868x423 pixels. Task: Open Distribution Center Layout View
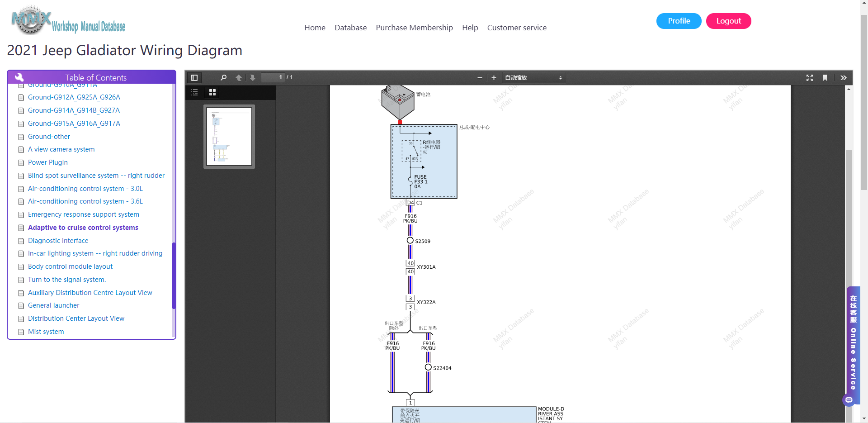click(x=76, y=318)
